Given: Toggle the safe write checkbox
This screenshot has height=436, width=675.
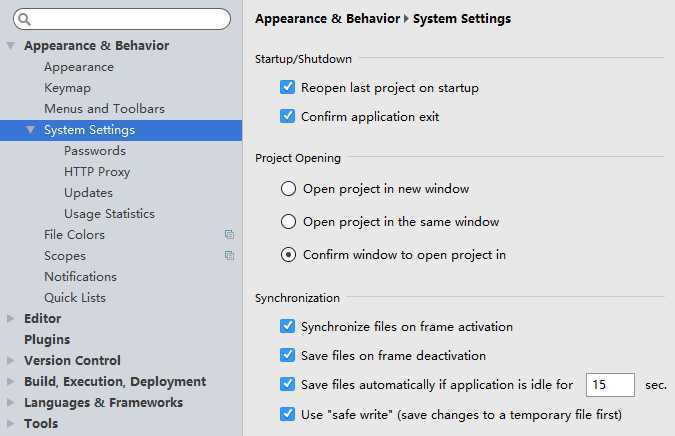Looking at the screenshot, I should point(287,414).
